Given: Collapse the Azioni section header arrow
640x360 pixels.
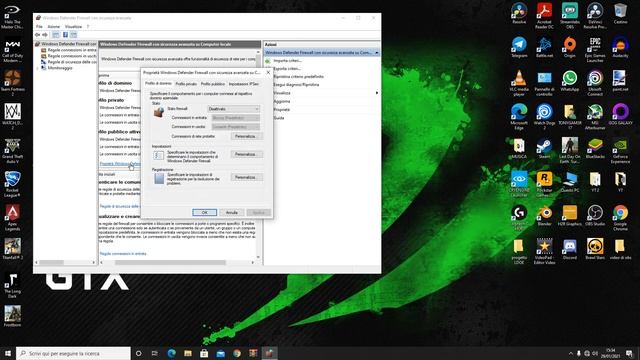Looking at the screenshot, I should (x=376, y=53).
